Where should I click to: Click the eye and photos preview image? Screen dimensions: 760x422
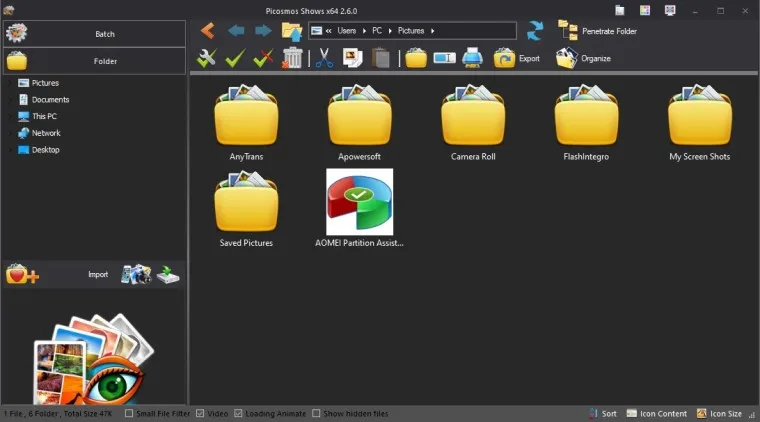[x=94, y=359]
